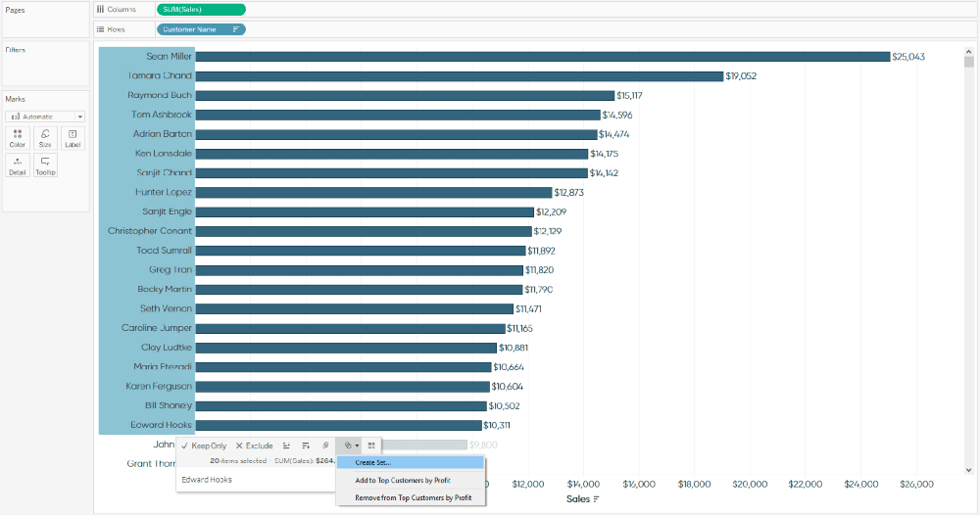Click sort ascending icon in tooltip toolbar
Viewport: 980px width, 516px height.
(286, 446)
